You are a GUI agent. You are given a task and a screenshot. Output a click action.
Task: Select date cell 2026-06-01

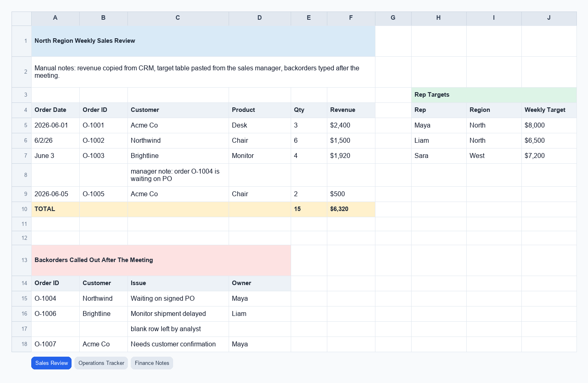pyautogui.click(x=56, y=125)
